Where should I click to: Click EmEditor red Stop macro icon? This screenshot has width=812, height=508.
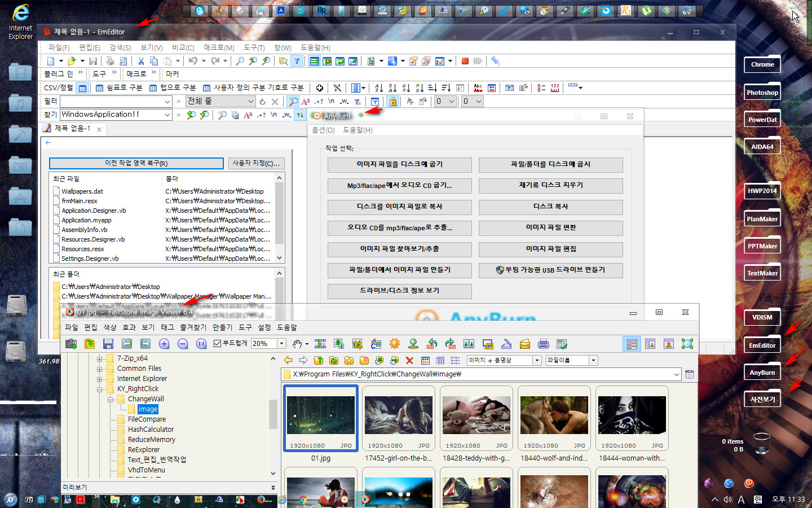pyautogui.click(x=465, y=61)
